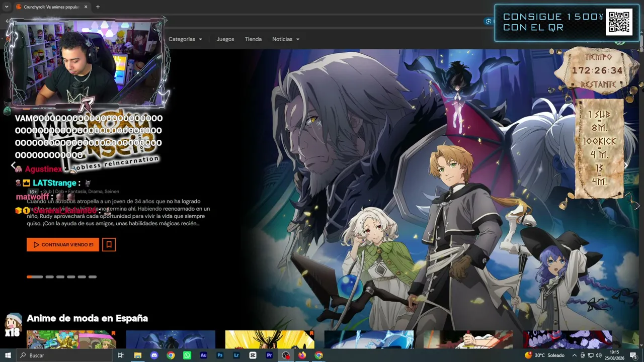Open the first Chrome icon in the taskbar

tap(171, 355)
